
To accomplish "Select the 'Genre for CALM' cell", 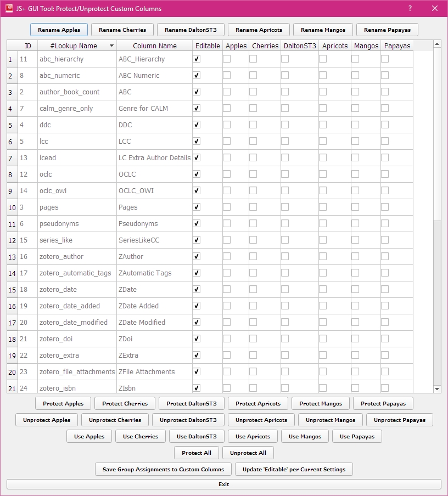I will (154, 109).
